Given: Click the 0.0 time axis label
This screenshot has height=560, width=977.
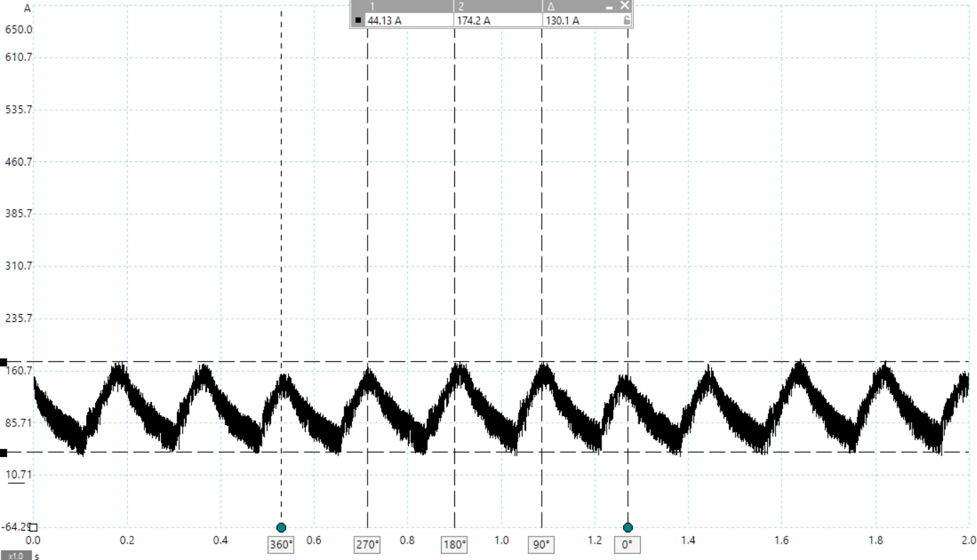Looking at the screenshot, I should 33,540.
